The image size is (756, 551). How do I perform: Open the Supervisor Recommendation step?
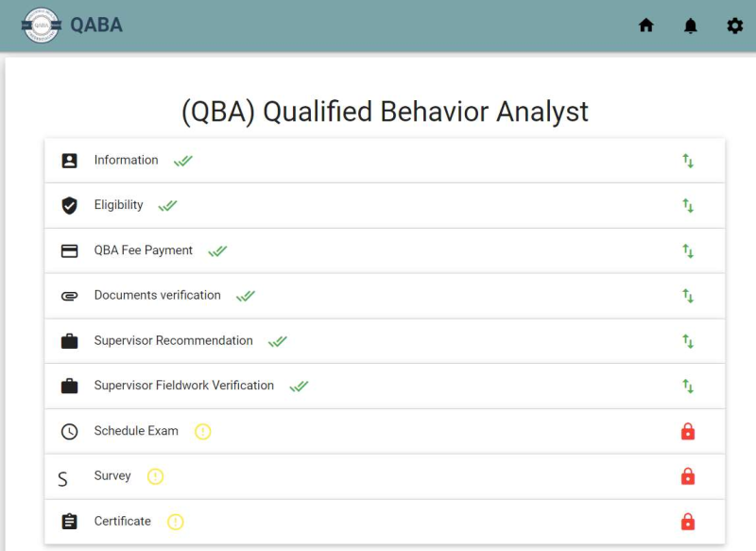point(385,341)
